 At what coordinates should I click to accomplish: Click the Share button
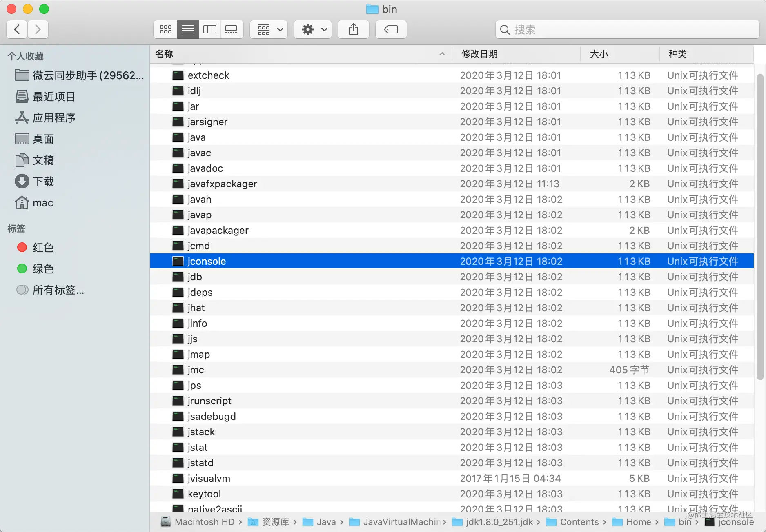(x=354, y=29)
